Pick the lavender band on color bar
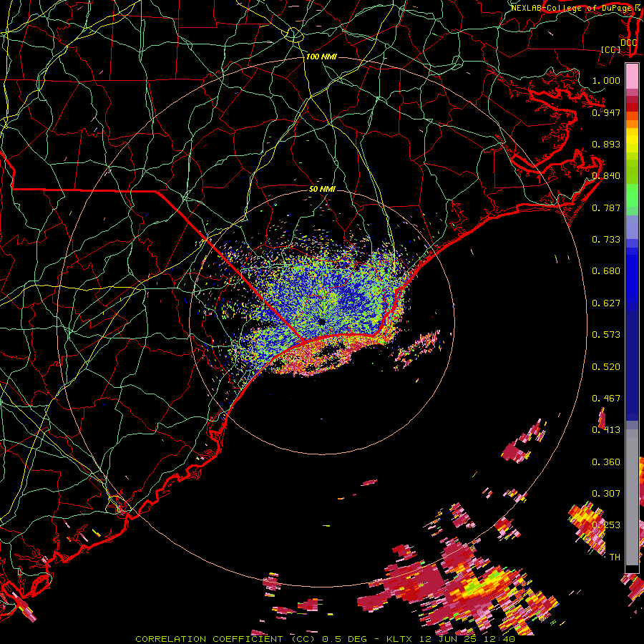The height and width of the screenshot is (644, 644). [x=632, y=227]
